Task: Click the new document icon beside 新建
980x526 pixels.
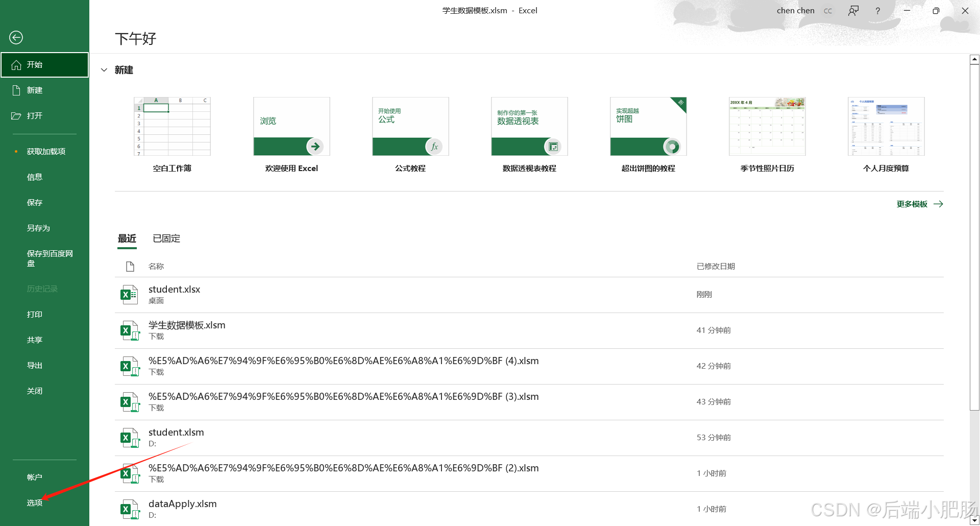Action: pos(16,90)
